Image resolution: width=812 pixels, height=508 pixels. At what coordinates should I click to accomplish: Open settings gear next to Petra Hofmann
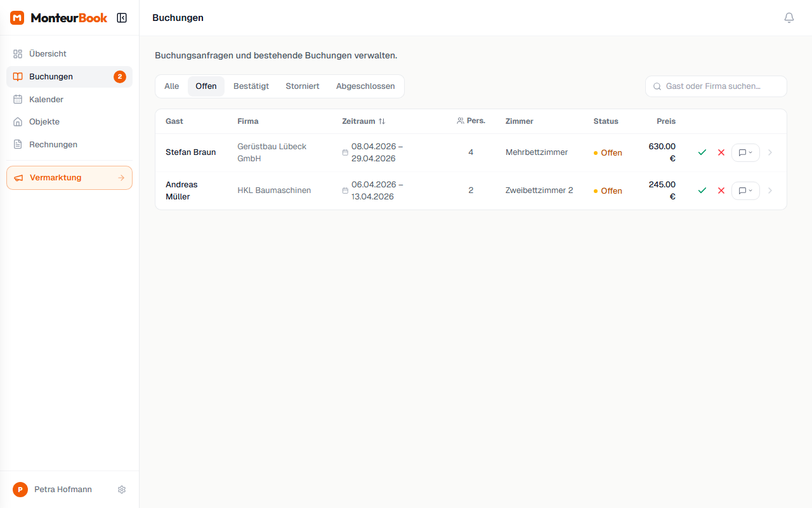click(x=122, y=490)
